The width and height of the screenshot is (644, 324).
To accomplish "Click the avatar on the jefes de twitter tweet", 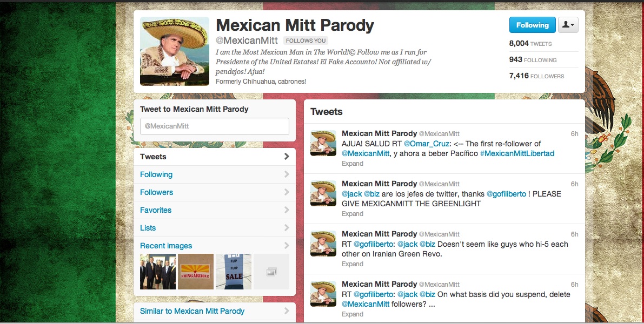I will pos(323,193).
